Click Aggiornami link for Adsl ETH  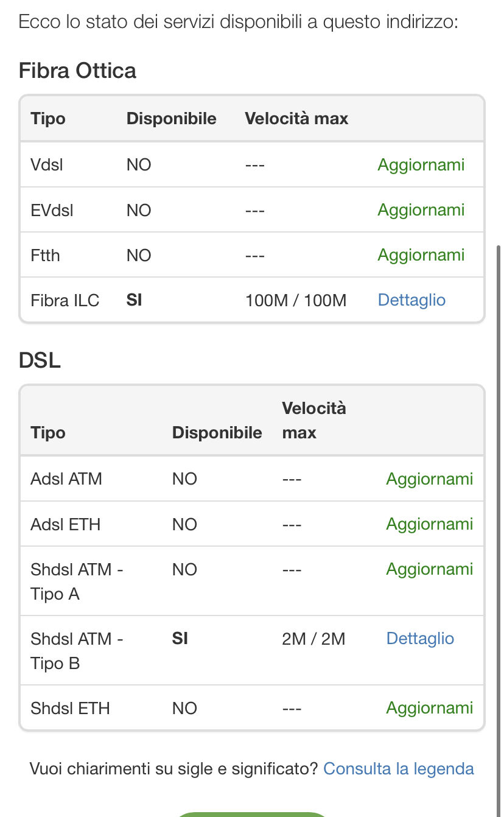[x=429, y=524]
